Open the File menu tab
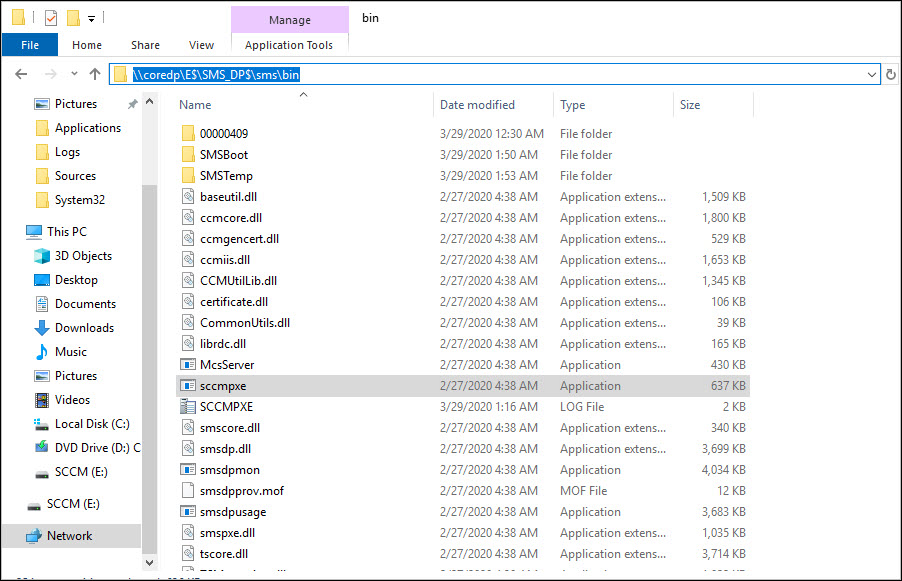The height and width of the screenshot is (581, 902). tap(30, 45)
